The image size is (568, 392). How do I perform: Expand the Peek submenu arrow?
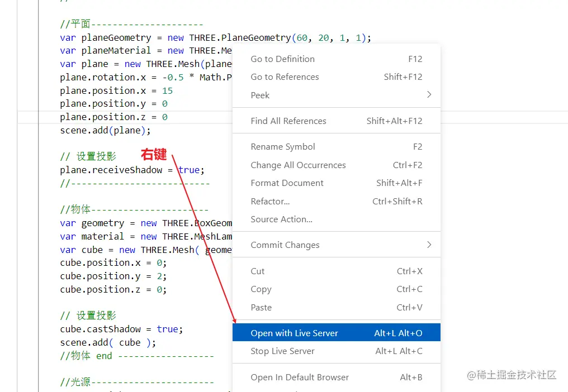429,95
